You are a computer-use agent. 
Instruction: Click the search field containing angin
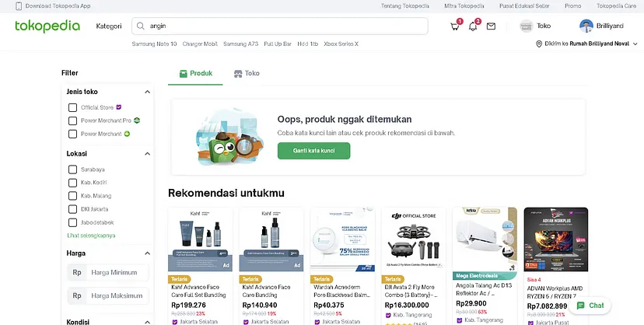(x=280, y=26)
